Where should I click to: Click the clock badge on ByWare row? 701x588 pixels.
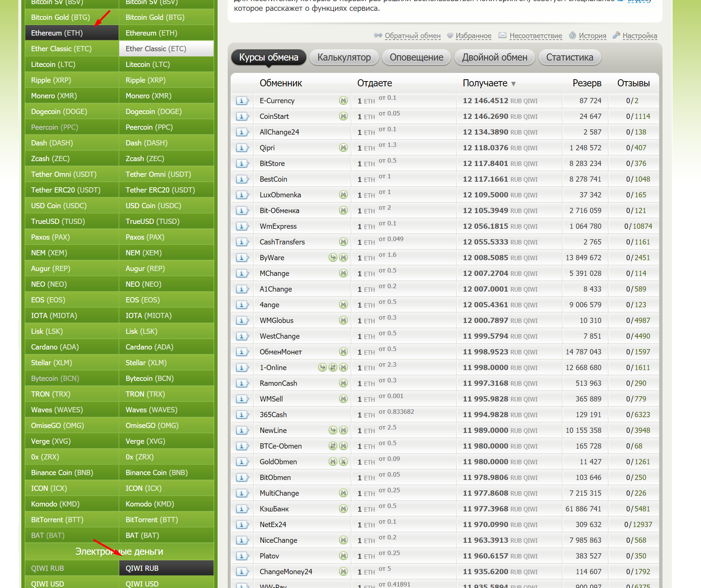333,258
